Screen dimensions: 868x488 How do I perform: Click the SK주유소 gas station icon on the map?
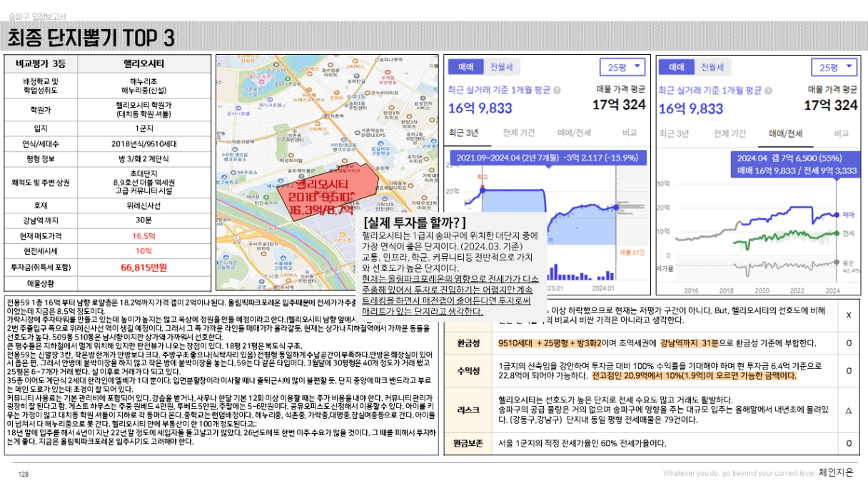[233, 172]
